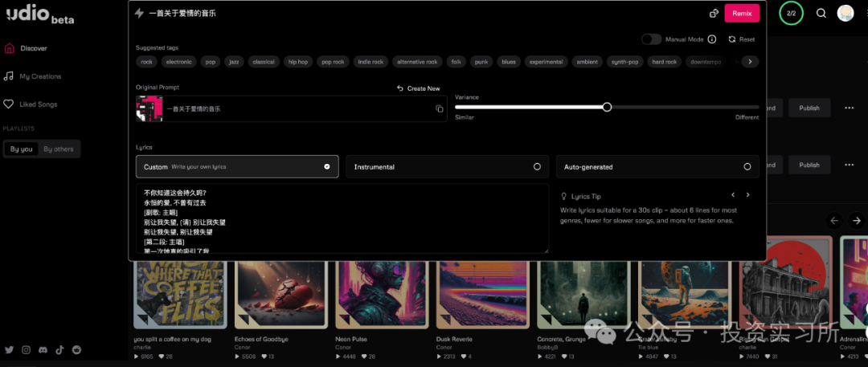
Task: Open My Creations in the sidebar
Action: point(32,76)
